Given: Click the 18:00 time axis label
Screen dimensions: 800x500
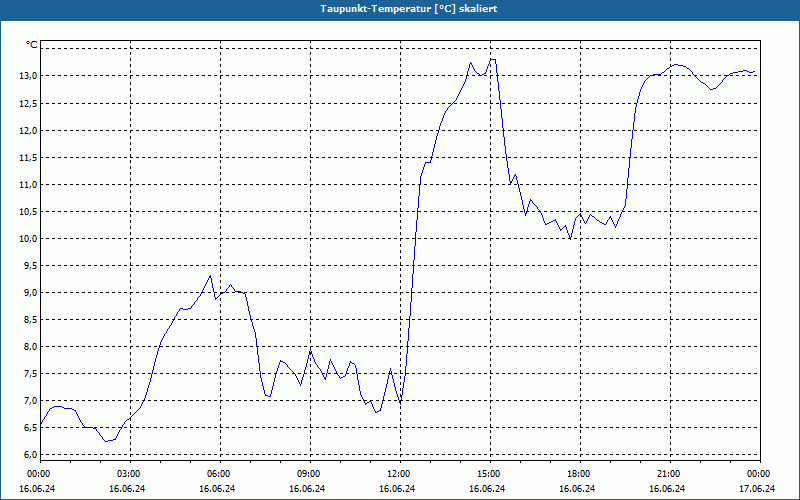Looking at the screenshot, I should click(x=580, y=474).
